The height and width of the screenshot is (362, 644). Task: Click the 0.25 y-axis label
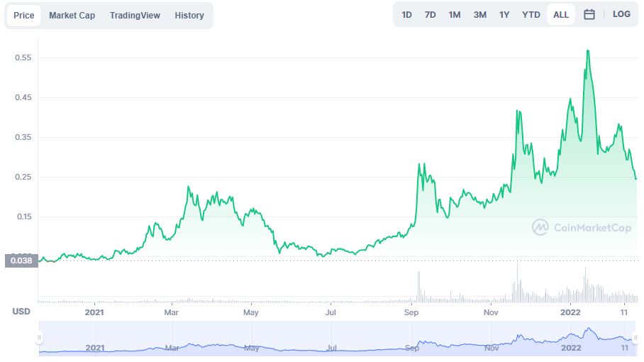23,177
